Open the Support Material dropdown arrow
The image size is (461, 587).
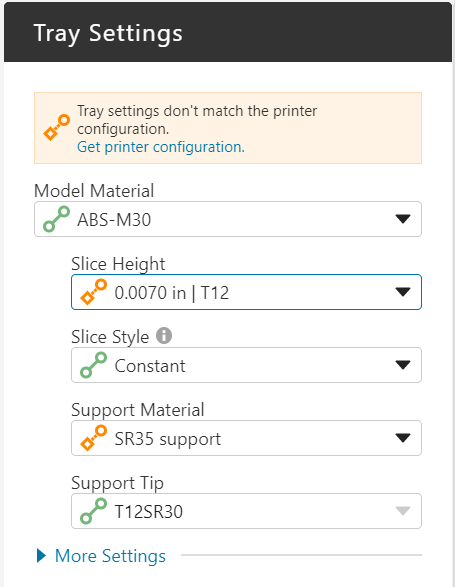tap(403, 438)
